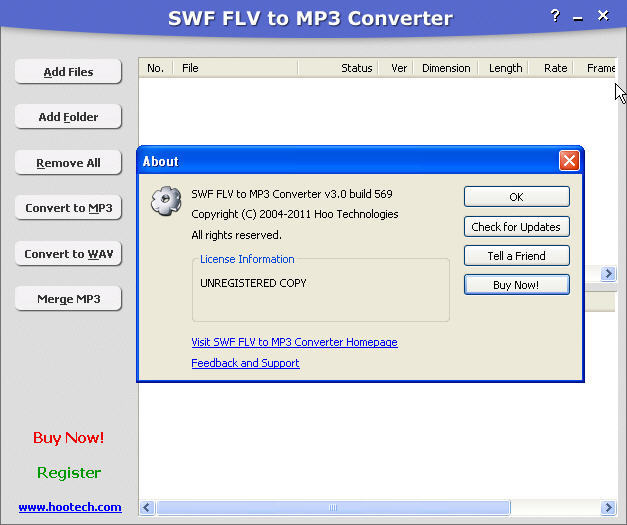Sort by the No. column header
Screen dimensions: 627x525
pos(156,68)
